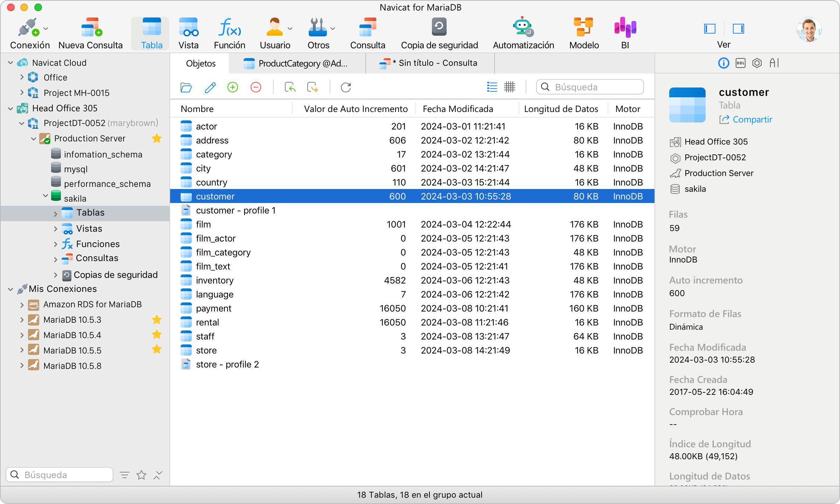The width and height of the screenshot is (840, 504).
Task: Expand the Vistas tree node
Action: pyautogui.click(x=55, y=229)
